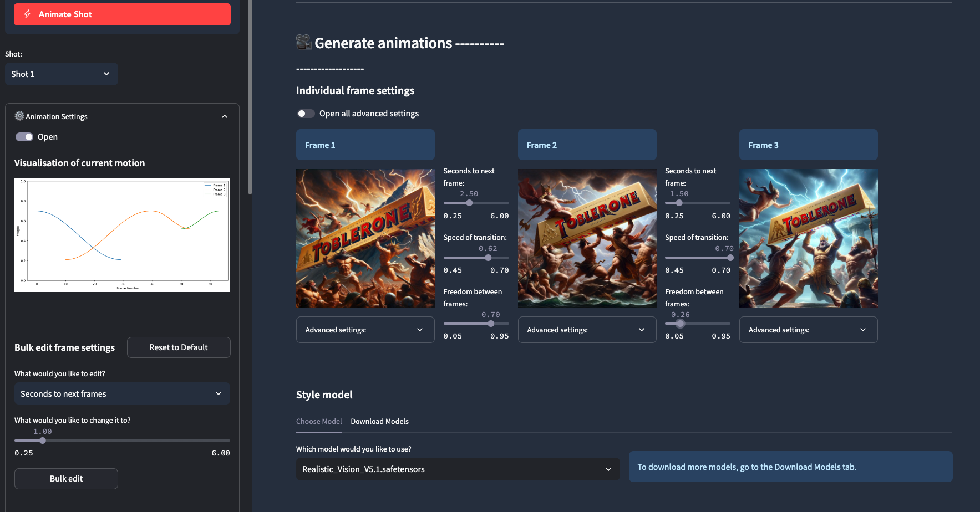Viewport: 980px width, 512px height.
Task: Click the 'To download more models' info message
Action: click(791, 467)
